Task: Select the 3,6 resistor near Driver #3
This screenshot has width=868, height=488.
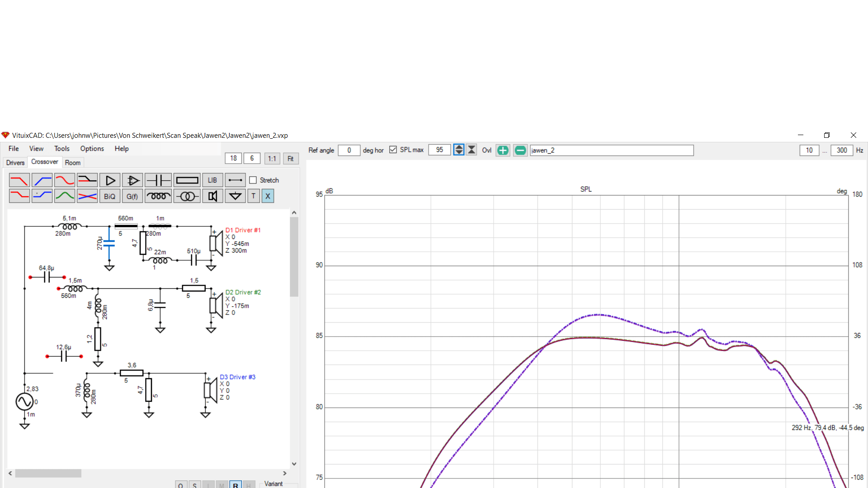Action: click(x=132, y=373)
